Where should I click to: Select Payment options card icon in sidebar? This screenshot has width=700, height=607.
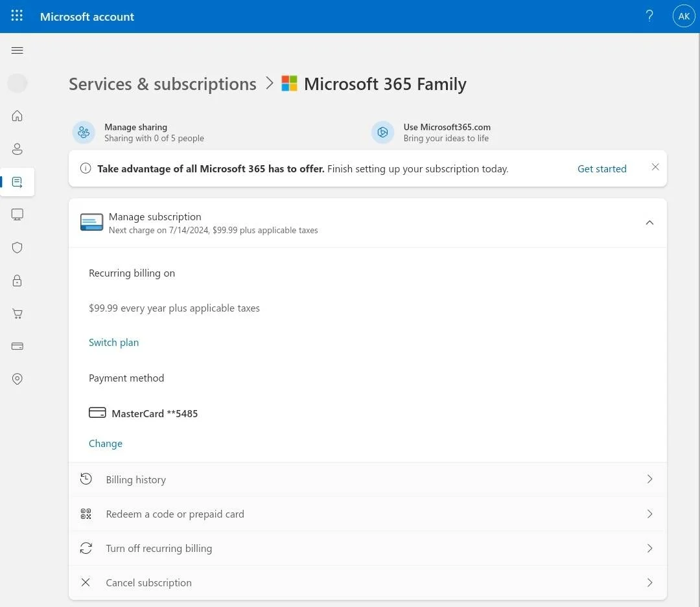point(17,347)
